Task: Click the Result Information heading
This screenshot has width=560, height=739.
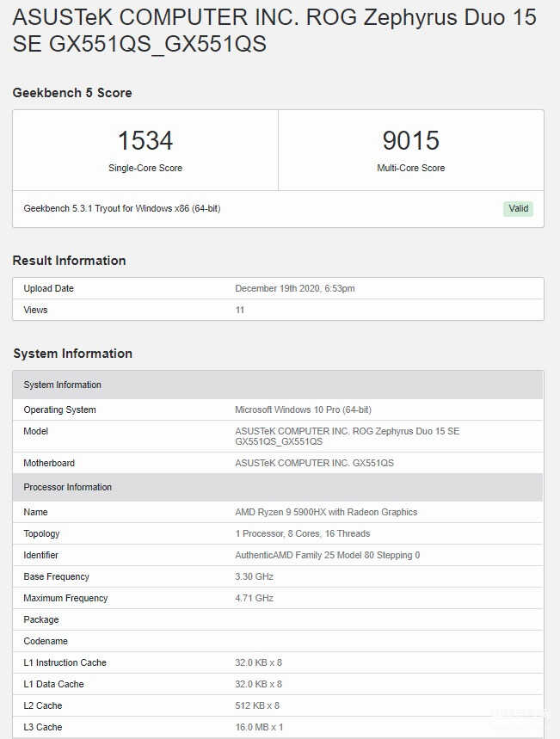Action: (70, 261)
